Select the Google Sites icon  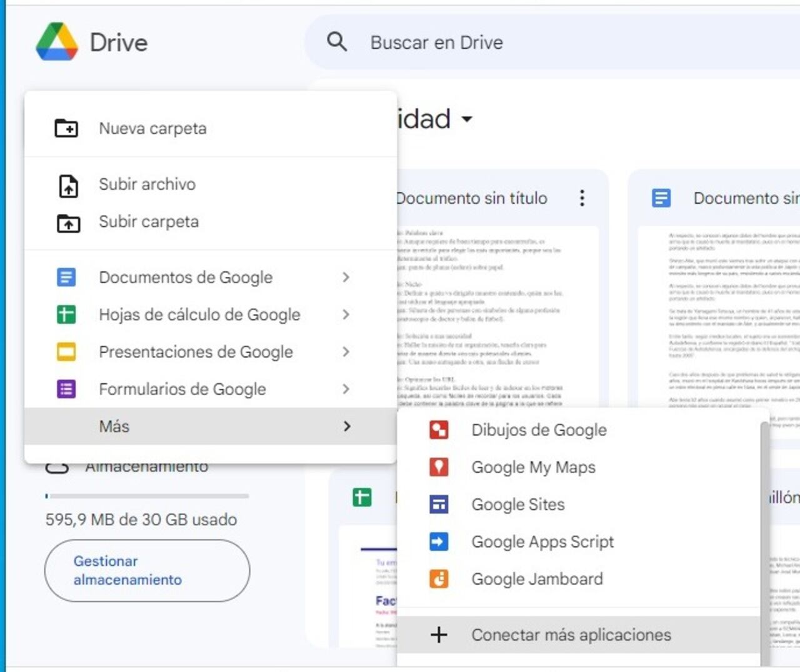click(439, 504)
